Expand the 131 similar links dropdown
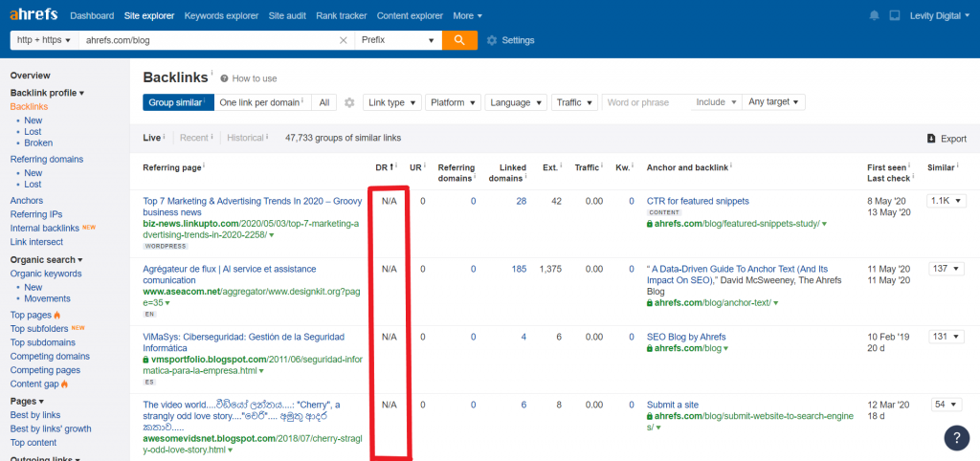The image size is (980, 461). (947, 336)
